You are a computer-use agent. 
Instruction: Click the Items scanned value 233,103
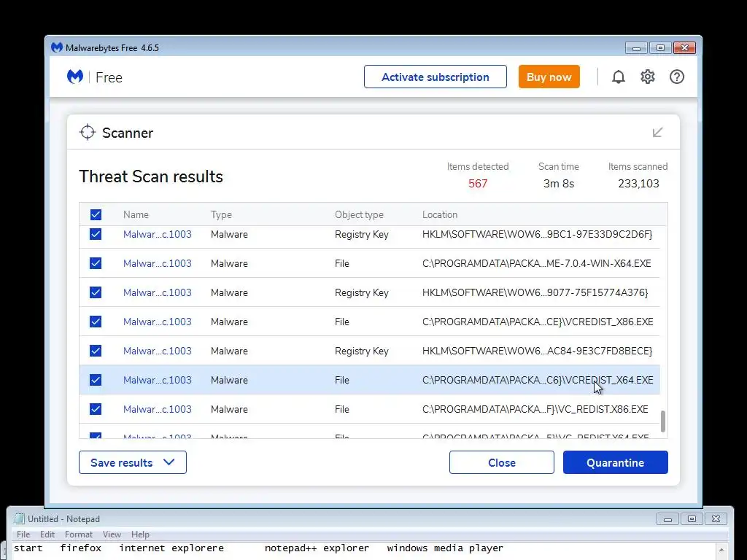tap(638, 183)
